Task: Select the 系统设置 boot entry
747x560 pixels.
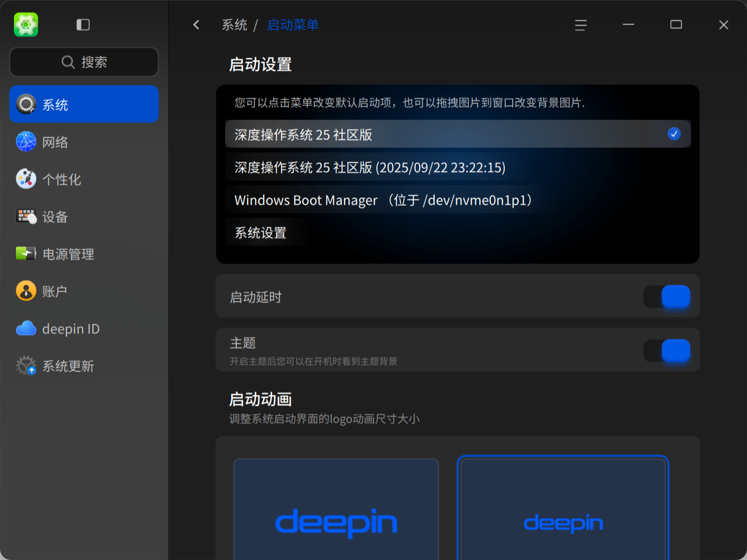Action: pos(458,233)
